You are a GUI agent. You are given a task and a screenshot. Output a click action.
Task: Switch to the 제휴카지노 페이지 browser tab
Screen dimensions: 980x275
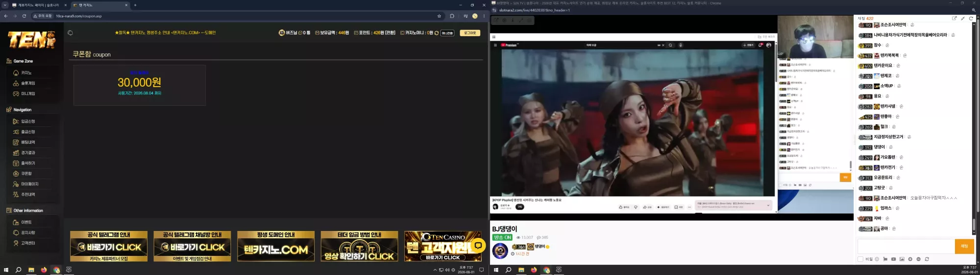click(38, 5)
